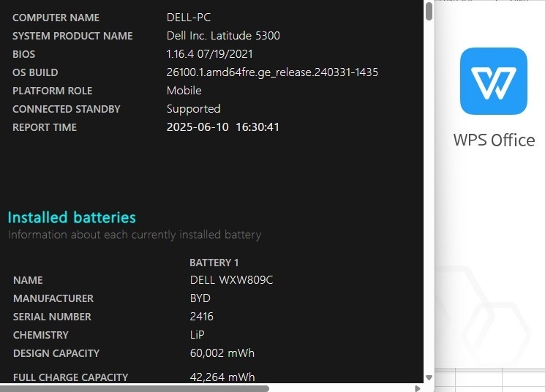
Task: Select the 'WPS Office' label text
Action: pos(494,140)
